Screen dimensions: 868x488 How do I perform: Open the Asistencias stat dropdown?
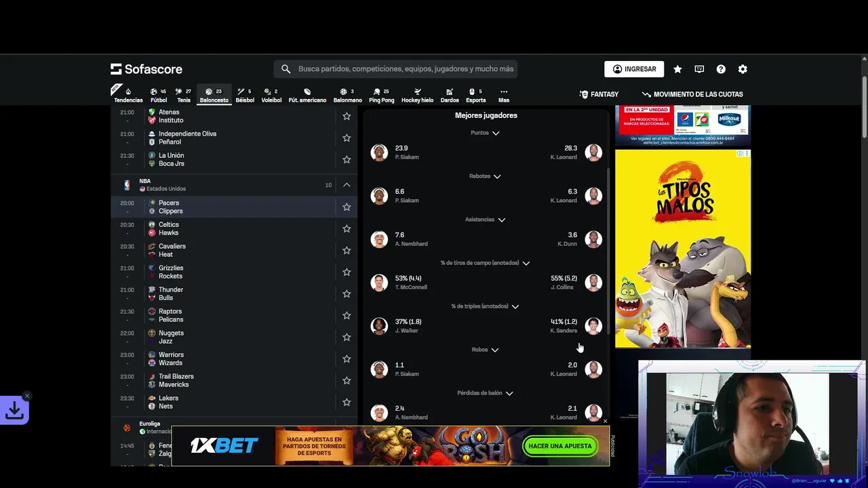point(486,220)
